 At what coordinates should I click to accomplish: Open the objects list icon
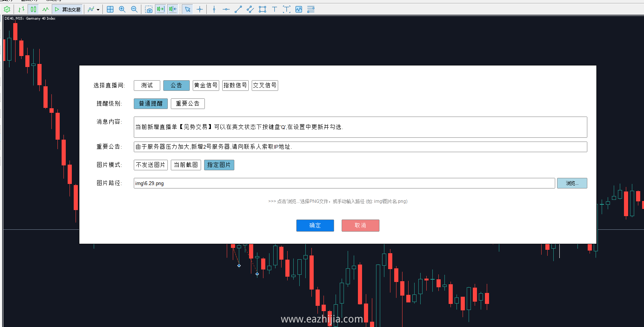click(x=311, y=9)
